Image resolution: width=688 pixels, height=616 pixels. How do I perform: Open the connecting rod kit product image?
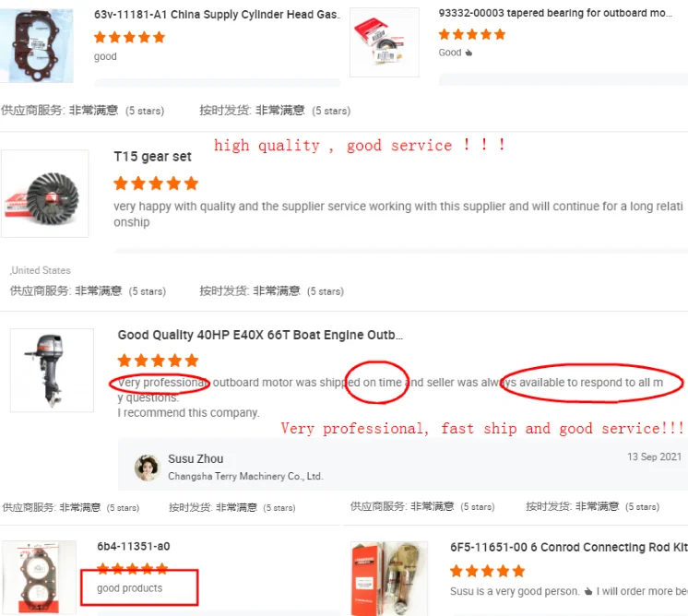pos(389,579)
